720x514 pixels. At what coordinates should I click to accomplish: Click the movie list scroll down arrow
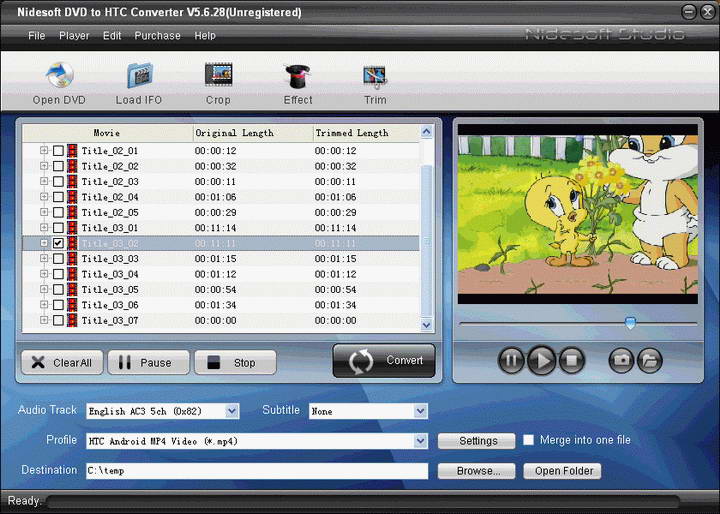(426, 325)
